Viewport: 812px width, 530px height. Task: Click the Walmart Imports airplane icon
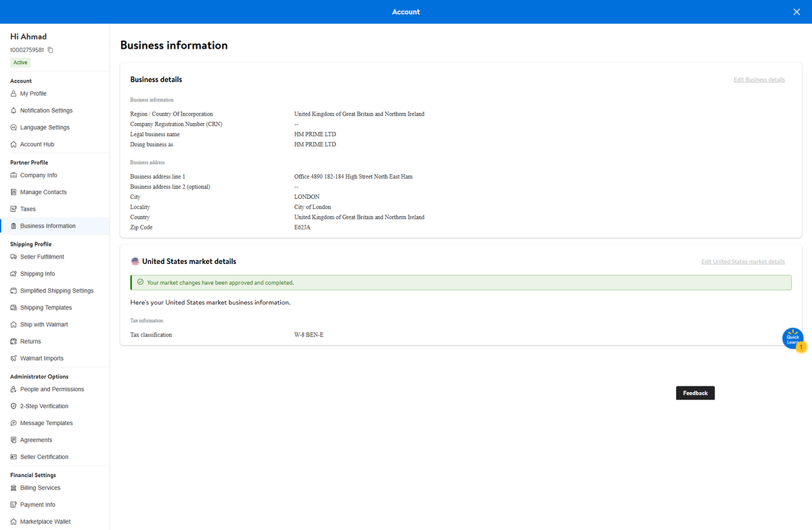[x=14, y=359]
